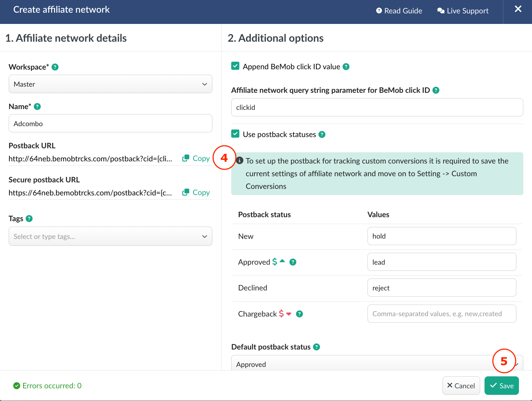The image size is (532, 401).
Task: Copy the Postback URL
Action: coord(196,158)
